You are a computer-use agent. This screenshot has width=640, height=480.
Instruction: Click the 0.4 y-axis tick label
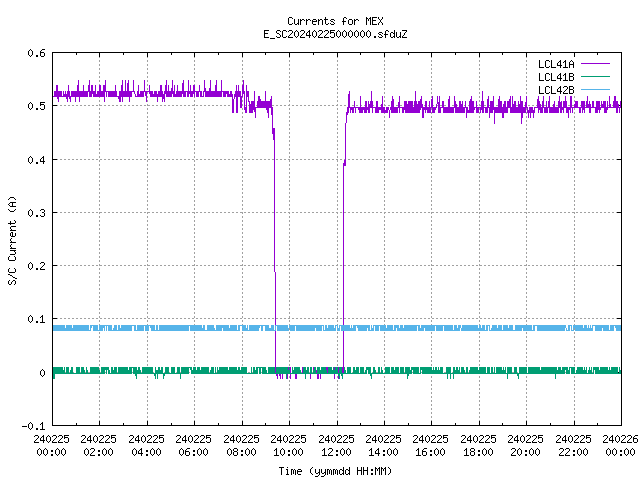36,160
